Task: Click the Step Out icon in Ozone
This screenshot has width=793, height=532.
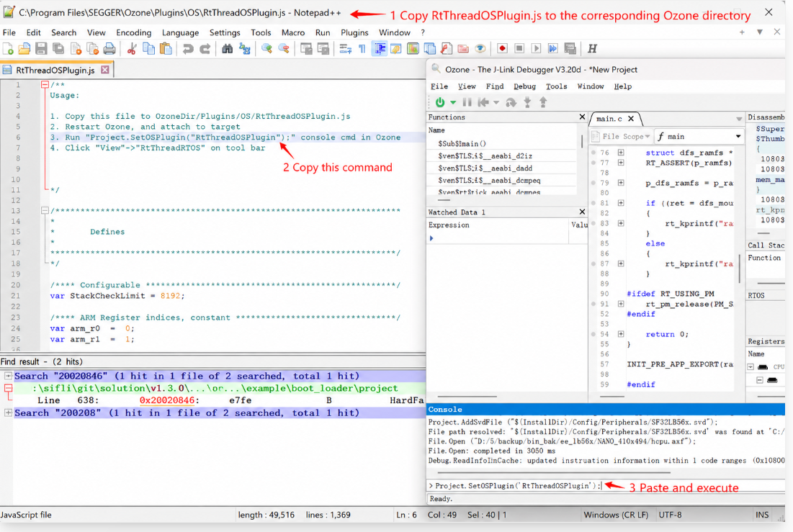Action: 543,102
